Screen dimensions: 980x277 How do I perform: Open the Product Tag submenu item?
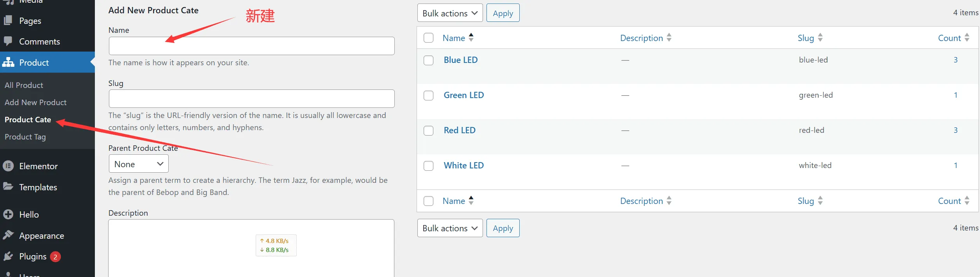point(25,137)
